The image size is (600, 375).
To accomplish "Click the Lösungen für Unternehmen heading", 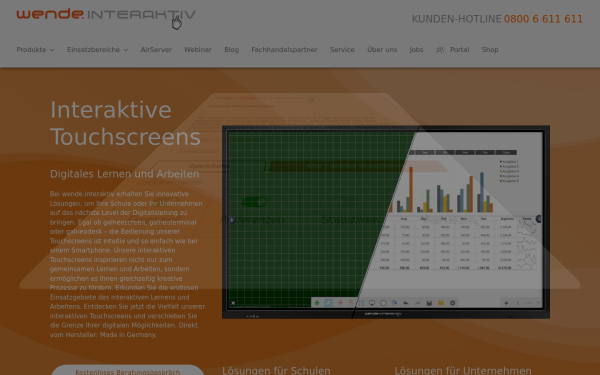I will [x=463, y=370].
